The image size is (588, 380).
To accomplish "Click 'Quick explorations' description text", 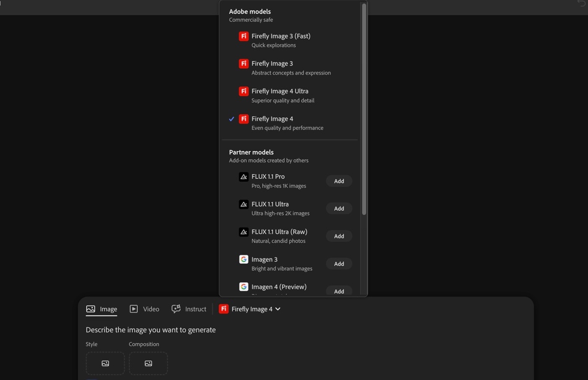I will point(274,45).
